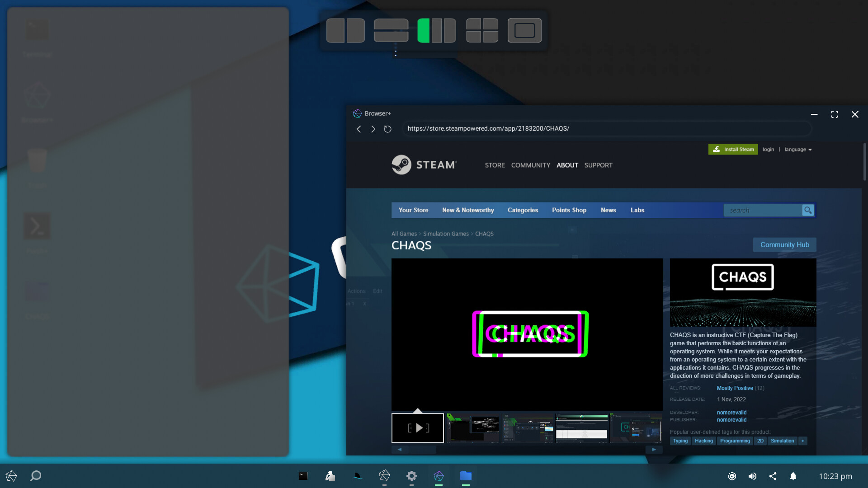Expand more tags with the plus button
The image size is (868, 488).
point(802,441)
